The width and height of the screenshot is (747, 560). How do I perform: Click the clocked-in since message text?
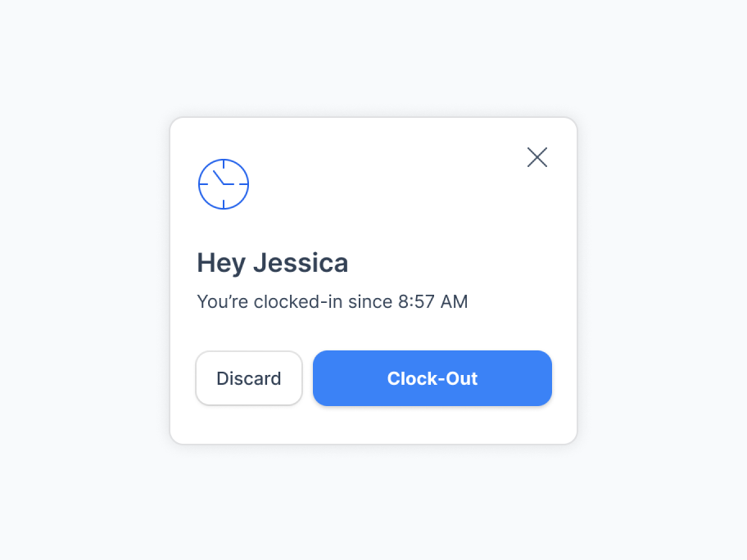(x=332, y=302)
